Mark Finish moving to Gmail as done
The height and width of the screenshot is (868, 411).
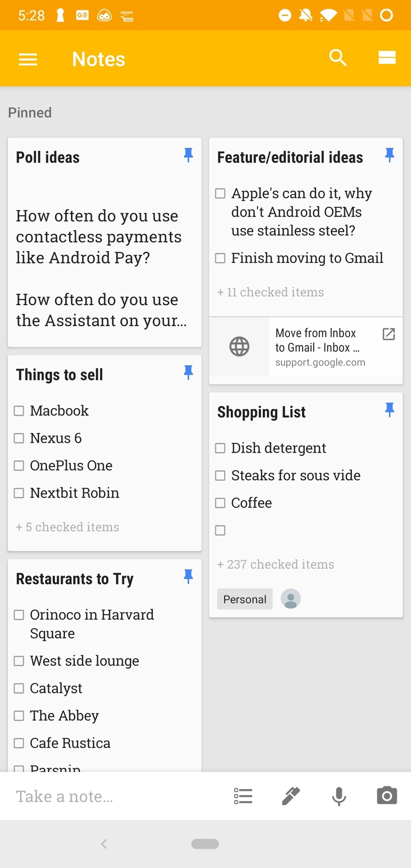pyautogui.click(x=221, y=258)
